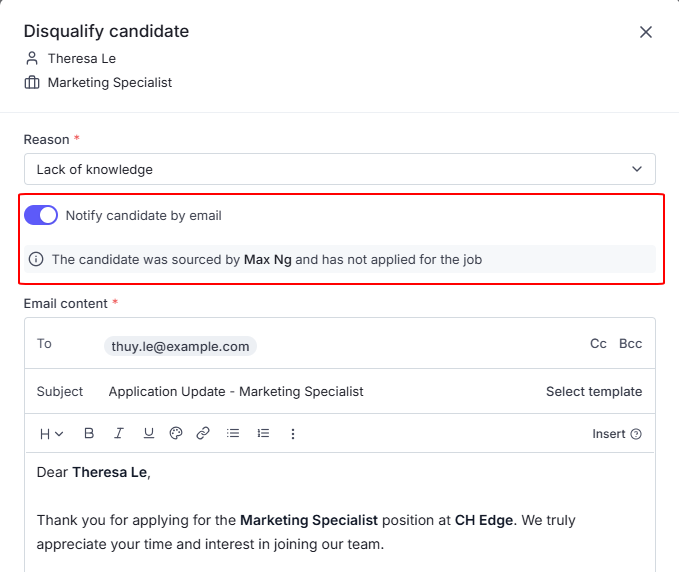Insert a hyperlink into the email
This screenshot has height=572, width=679.
coord(203,434)
